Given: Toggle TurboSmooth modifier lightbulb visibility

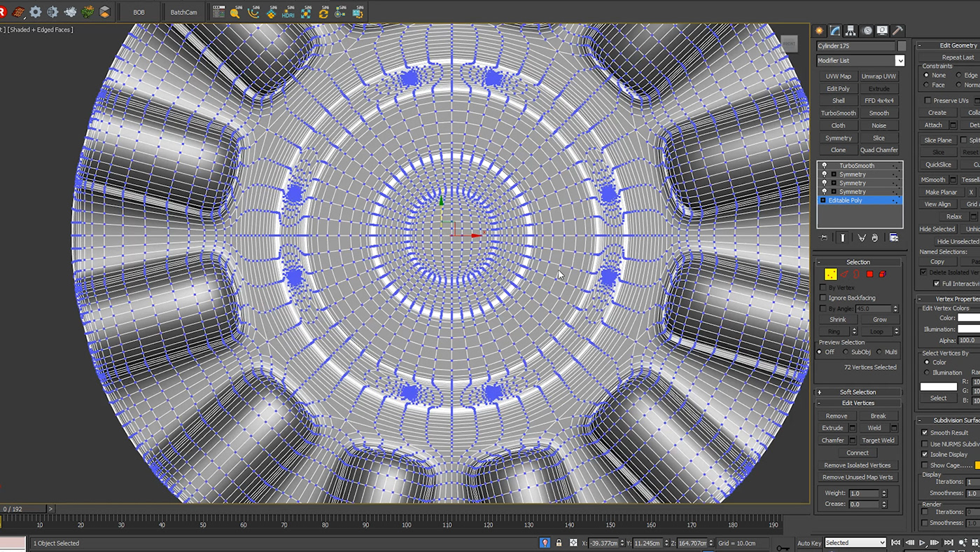Looking at the screenshot, I should (824, 165).
